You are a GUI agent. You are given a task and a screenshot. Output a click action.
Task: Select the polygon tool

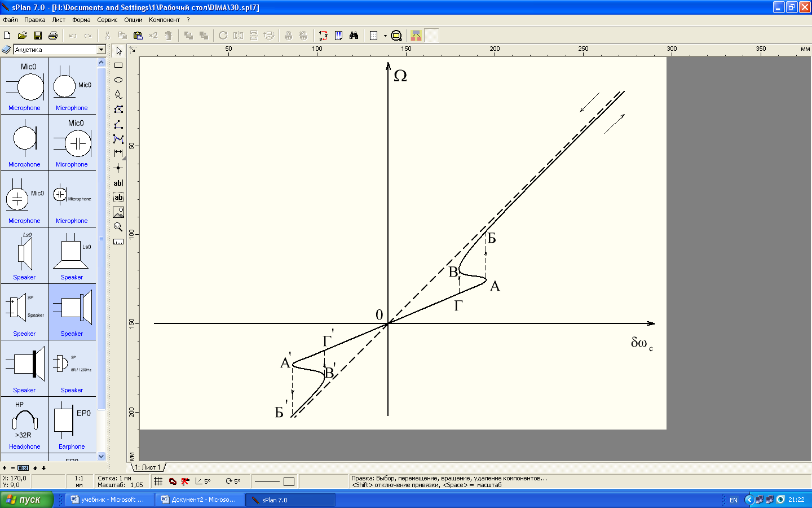click(x=118, y=110)
